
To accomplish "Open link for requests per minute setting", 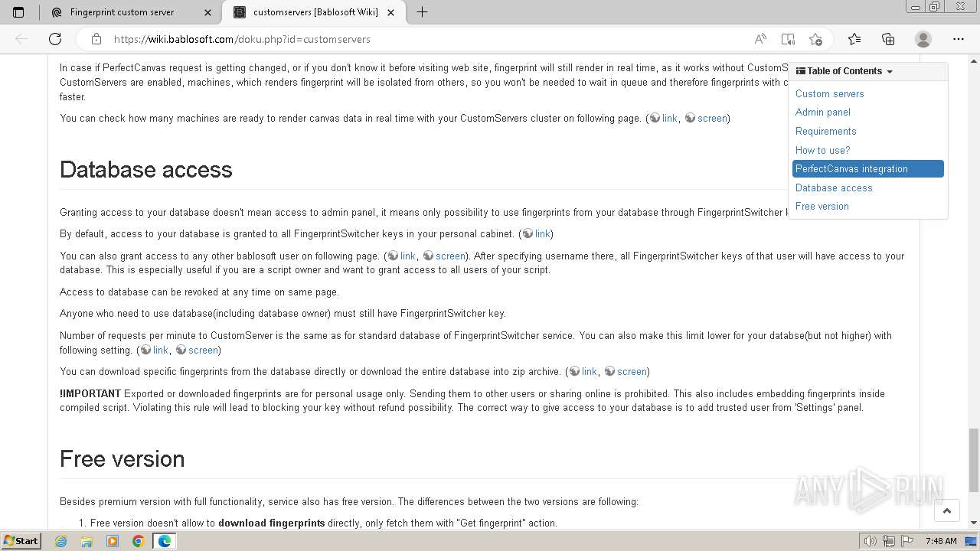I will coord(161,350).
